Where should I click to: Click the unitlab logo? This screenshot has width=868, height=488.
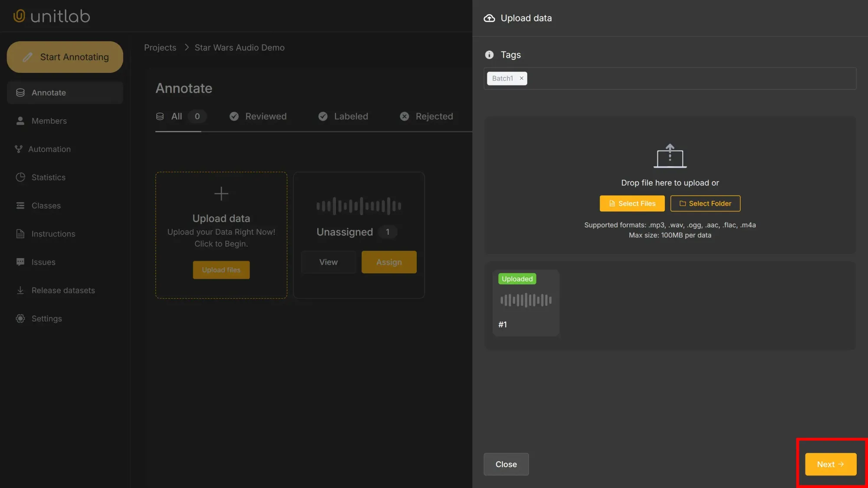tap(51, 16)
